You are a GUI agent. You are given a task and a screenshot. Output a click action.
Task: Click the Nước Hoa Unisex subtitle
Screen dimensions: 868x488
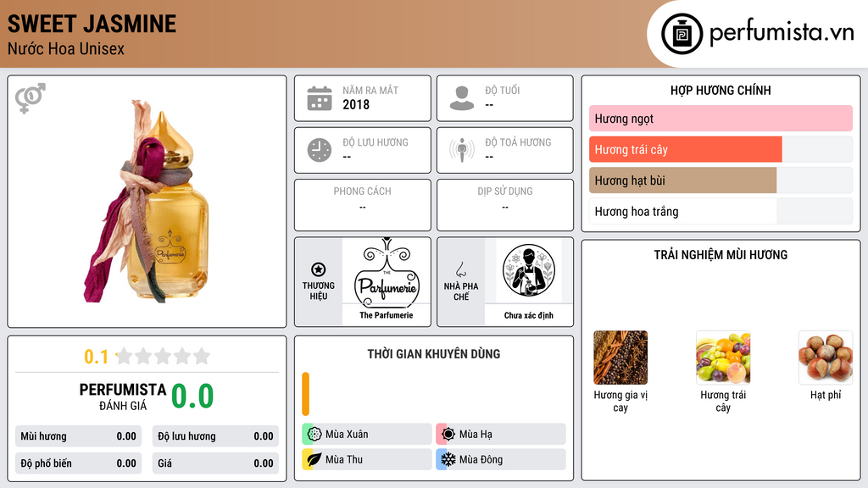pos(66,48)
